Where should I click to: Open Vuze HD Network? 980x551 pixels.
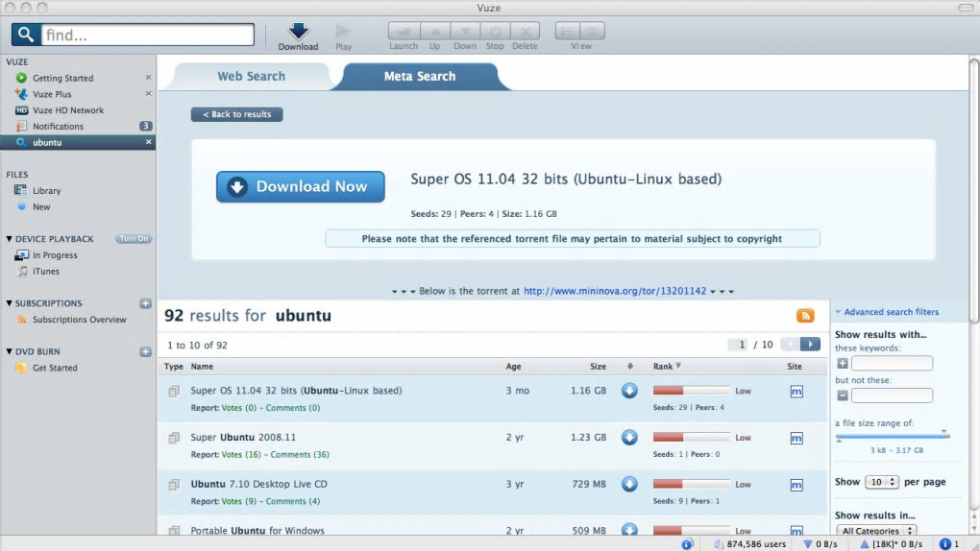68,110
